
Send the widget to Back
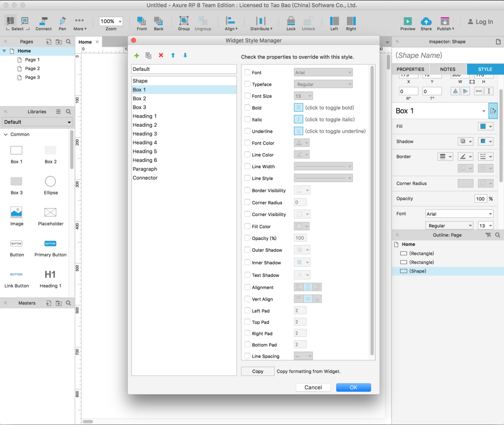[158, 24]
